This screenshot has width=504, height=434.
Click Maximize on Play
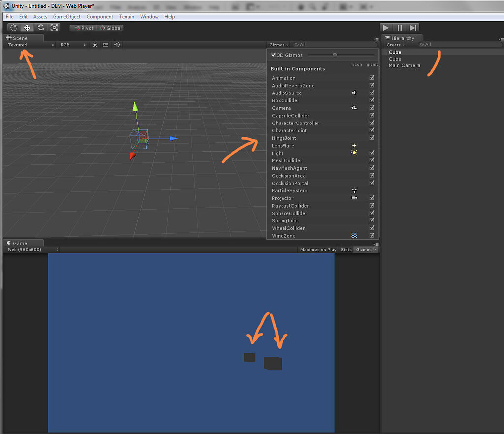pyautogui.click(x=317, y=249)
